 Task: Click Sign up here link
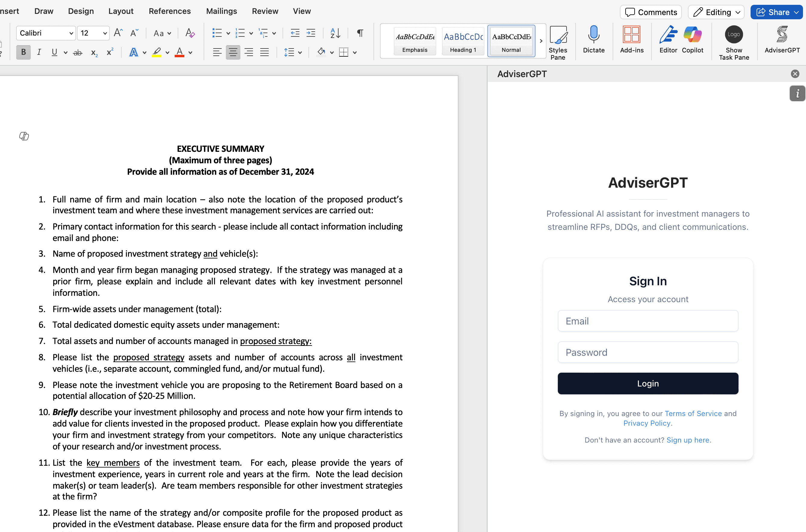(x=688, y=440)
